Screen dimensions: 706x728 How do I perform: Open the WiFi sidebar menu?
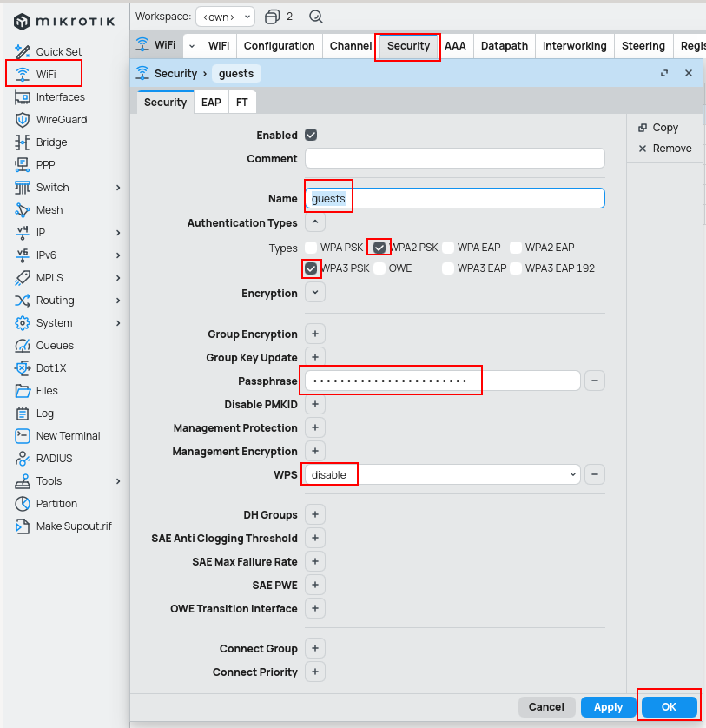36,75
